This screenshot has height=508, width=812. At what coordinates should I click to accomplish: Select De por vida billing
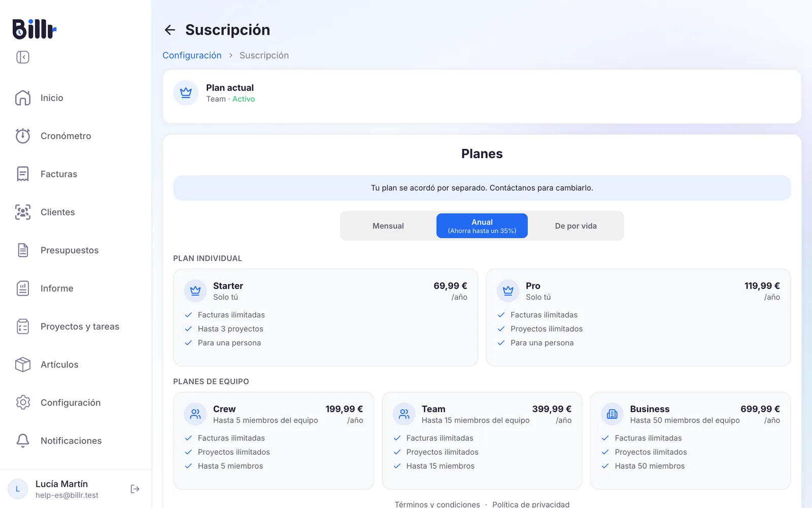pyautogui.click(x=576, y=226)
